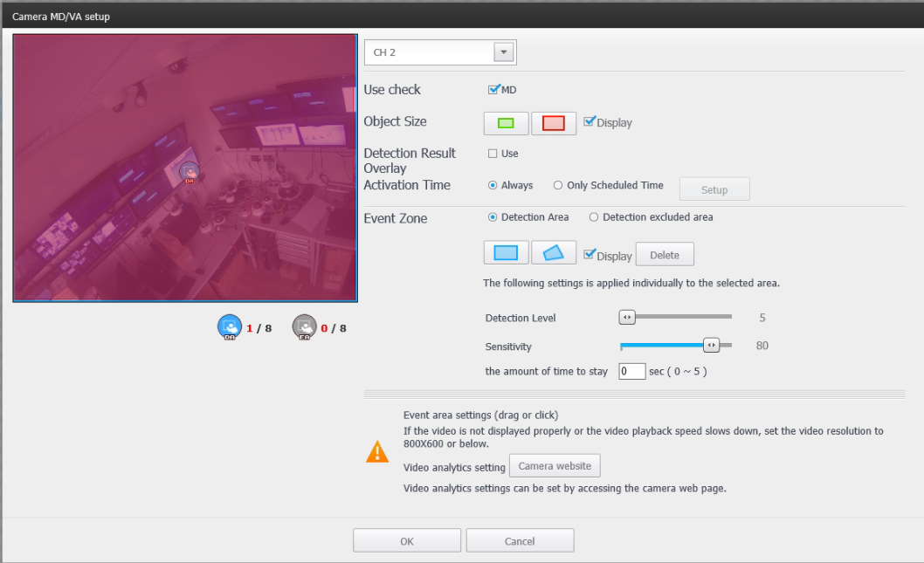Choose the blue polygon zone drawing tool
This screenshot has height=563, width=924.
[x=554, y=253]
